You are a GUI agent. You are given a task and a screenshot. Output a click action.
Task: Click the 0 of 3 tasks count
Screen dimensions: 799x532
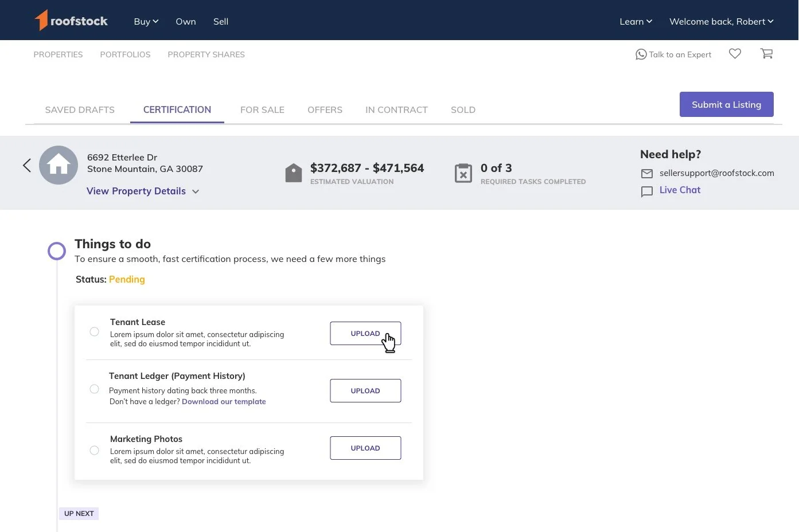pyautogui.click(x=496, y=168)
